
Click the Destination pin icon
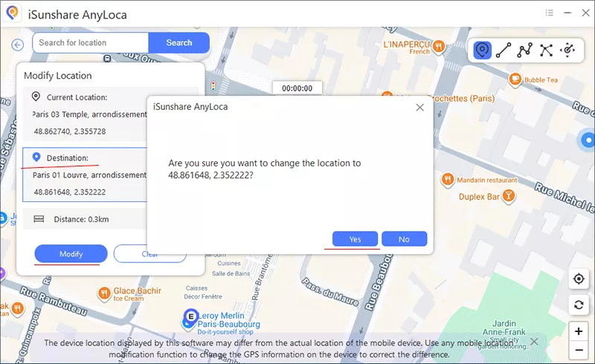tap(36, 157)
